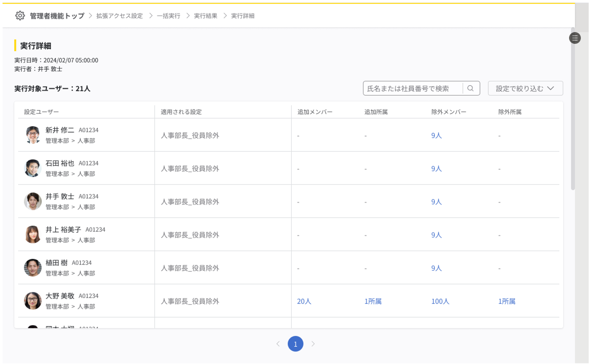Open 20人 added members link for 大野 美敬
The image size is (589, 364).
point(304,301)
